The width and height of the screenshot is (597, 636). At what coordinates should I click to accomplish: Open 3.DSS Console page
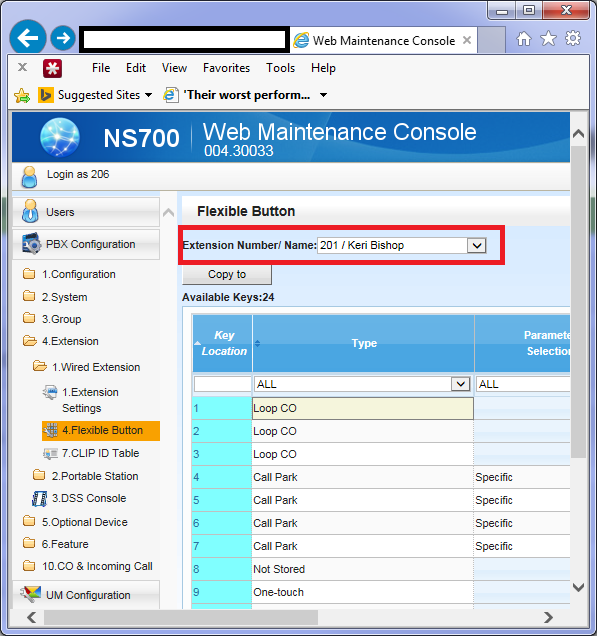tap(89, 498)
